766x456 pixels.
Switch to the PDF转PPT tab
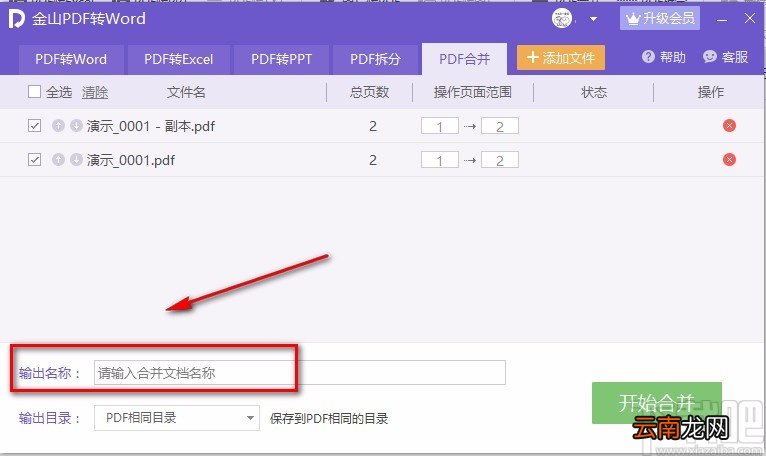(281, 59)
